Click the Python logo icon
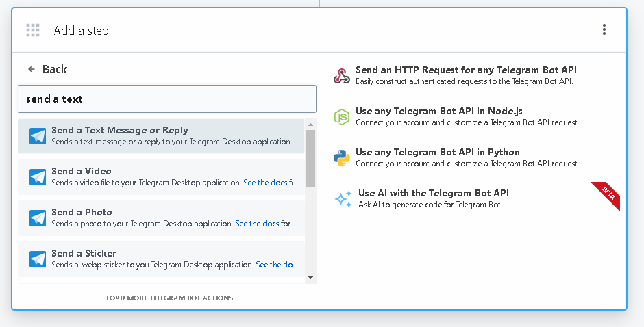Viewport: 644px width, 327px height. [x=342, y=158]
